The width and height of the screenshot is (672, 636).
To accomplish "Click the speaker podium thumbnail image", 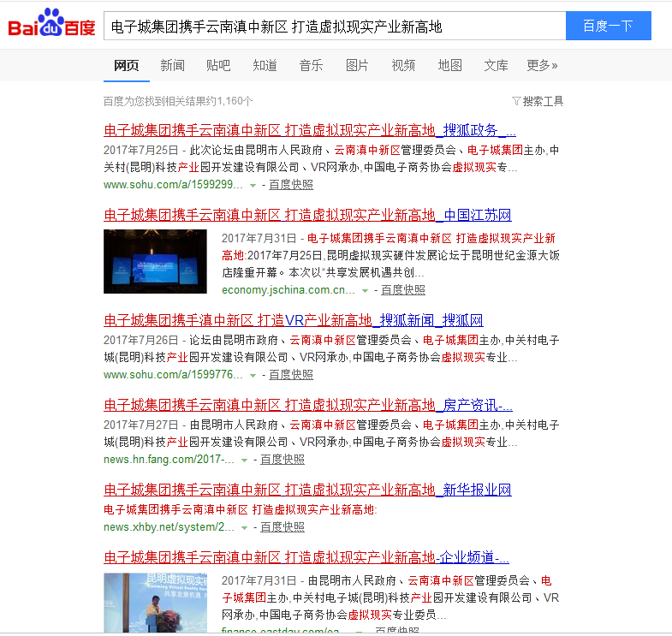I will [155, 603].
